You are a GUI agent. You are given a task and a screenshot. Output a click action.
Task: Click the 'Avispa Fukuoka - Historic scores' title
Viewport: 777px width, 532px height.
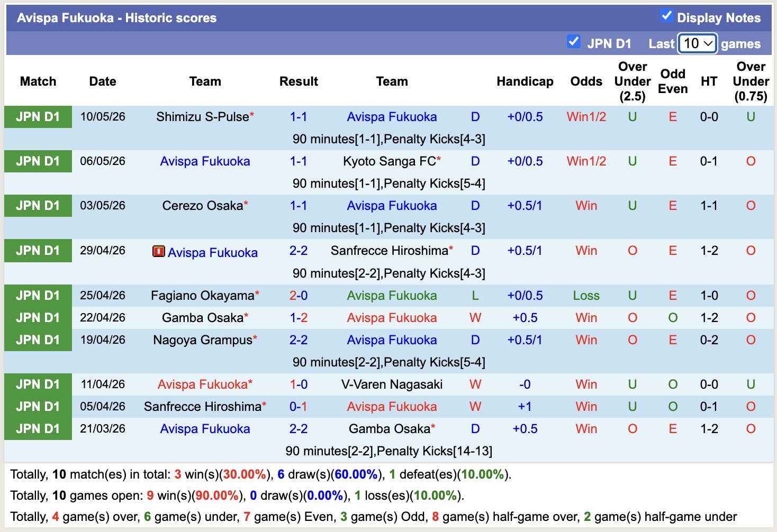[x=117, y=18]
